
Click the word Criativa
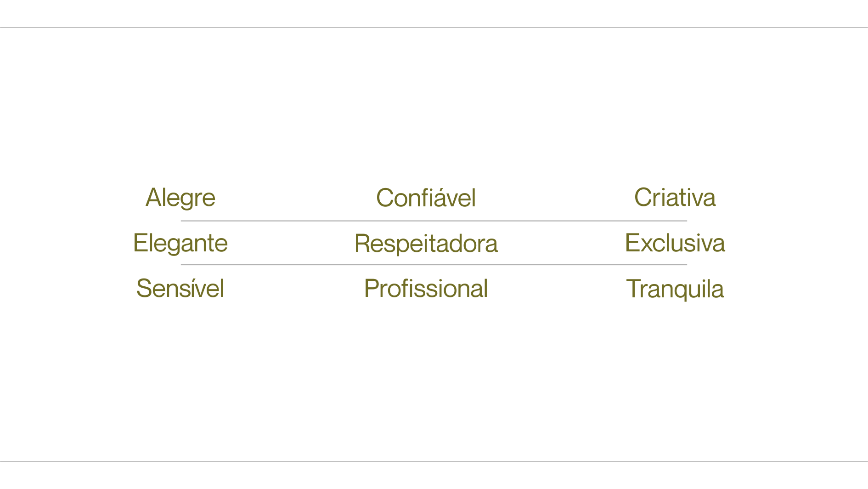(675, 197)
